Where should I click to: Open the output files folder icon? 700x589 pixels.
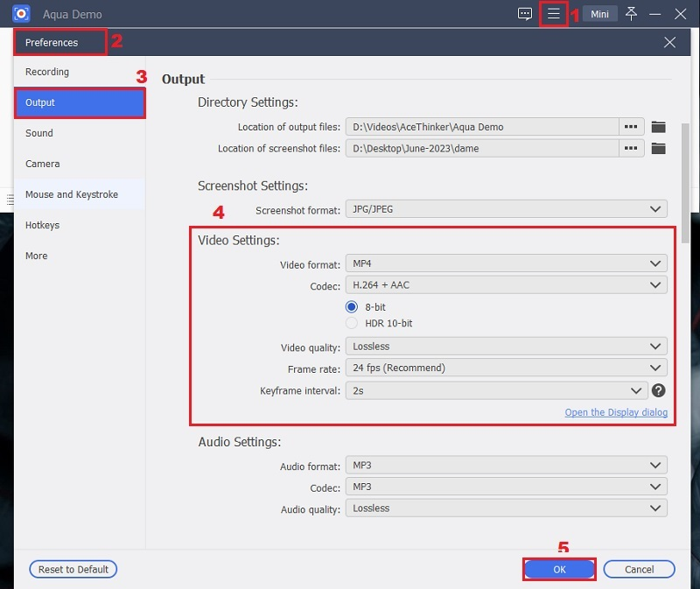click(657, 128)
